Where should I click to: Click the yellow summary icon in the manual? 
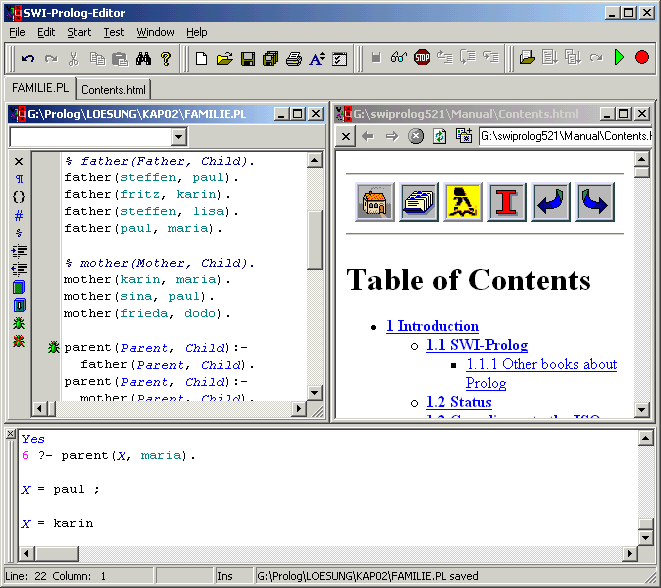click(x=462, y=202)
